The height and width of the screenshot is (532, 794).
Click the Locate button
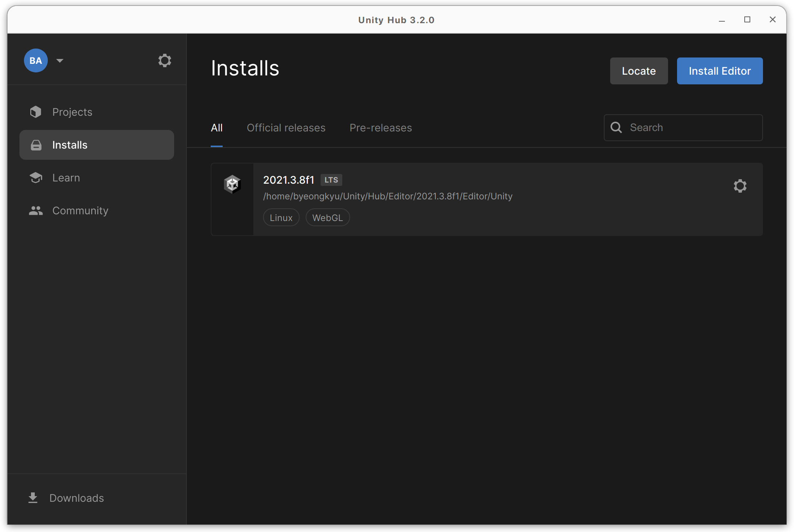click(639, 71)
